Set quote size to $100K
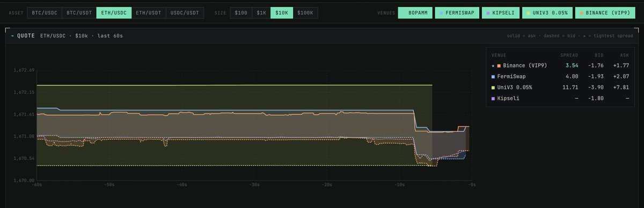This screenshot has height=208, width=644. click(306, 12)
